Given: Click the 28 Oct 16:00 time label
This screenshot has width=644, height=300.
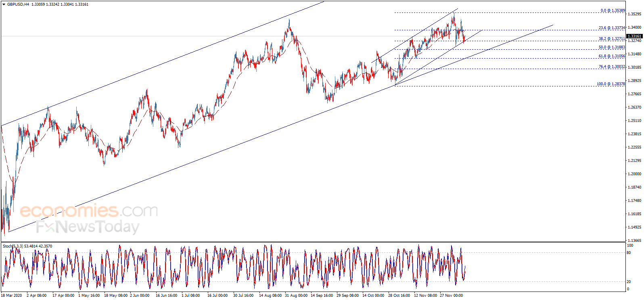Looking at the screenshot, I should (x=399, y=296).
